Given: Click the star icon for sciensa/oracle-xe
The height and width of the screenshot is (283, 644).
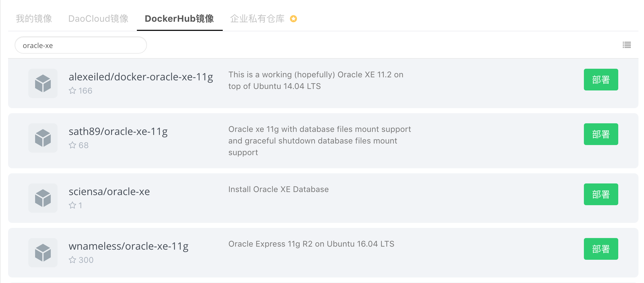Looking at the screenshot, I should click(x=72, y=205).
